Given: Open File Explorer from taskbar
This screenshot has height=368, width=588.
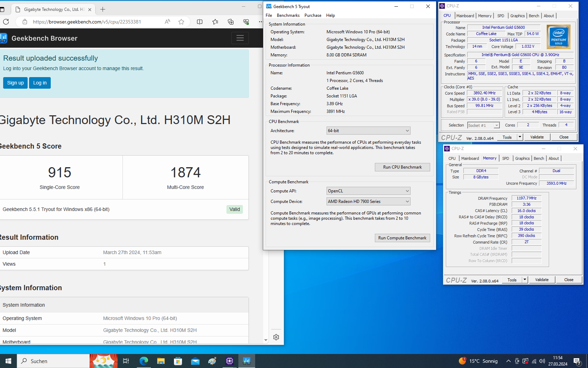Looking at the screenshot, I should coord(161,361).
